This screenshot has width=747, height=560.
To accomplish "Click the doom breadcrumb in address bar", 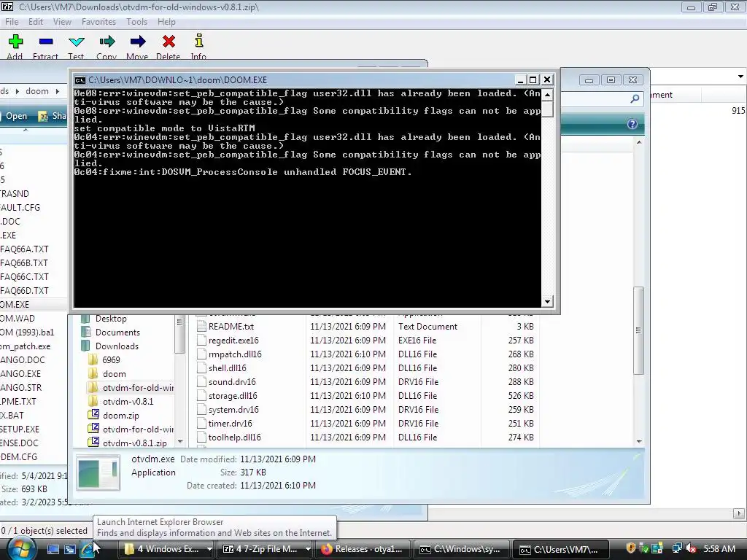I will pos(37,91).
